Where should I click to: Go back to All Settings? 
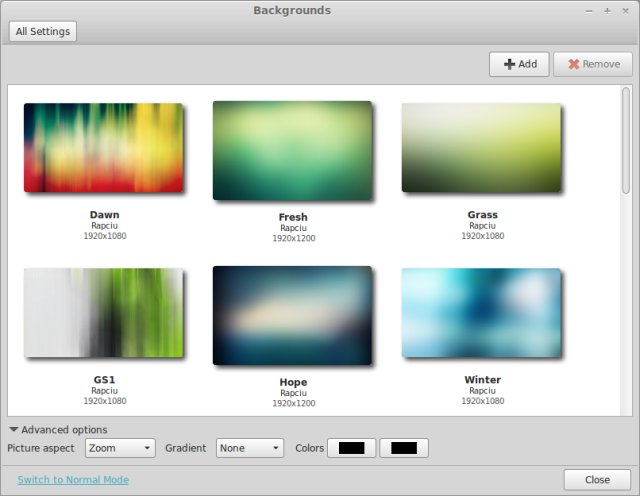(43, 32)
